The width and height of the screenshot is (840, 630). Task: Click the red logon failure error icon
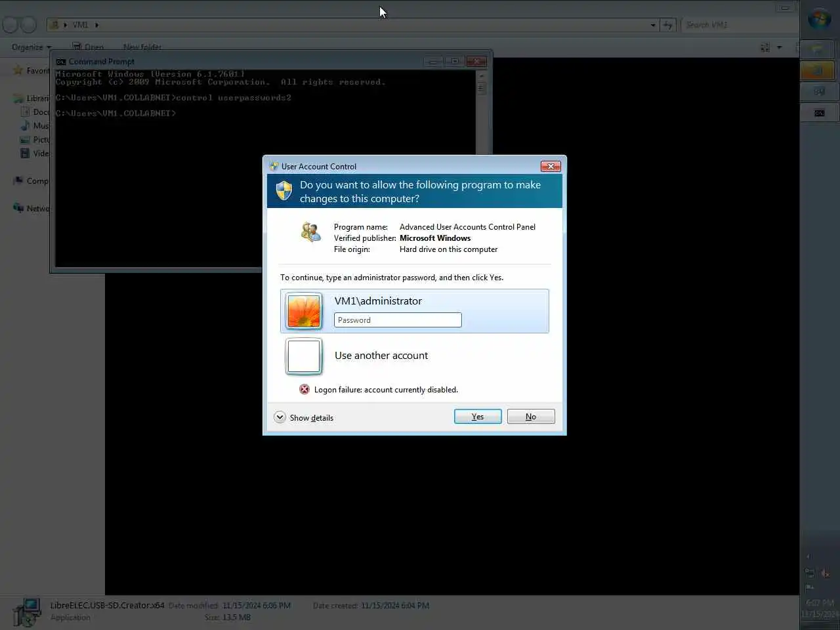pos(304,389)
